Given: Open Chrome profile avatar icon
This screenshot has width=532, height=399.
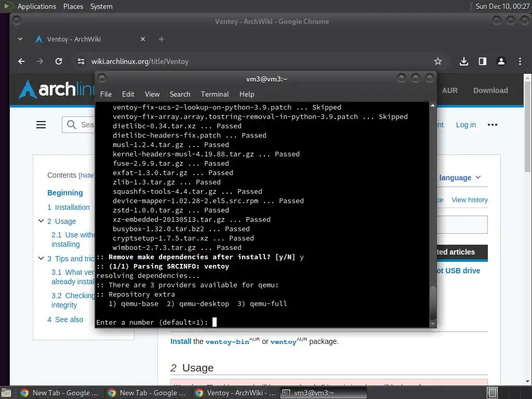Looking at the screenshot, I should 501,61.
